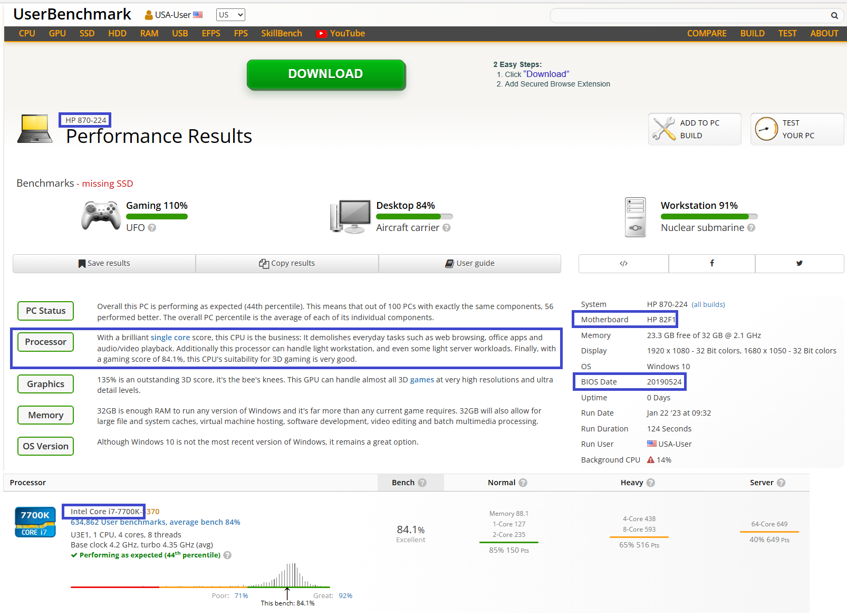The image size is (847, 616).
Task: Click the gauge icon in TEST YOUR PC
Action: [x=766, y=129]
